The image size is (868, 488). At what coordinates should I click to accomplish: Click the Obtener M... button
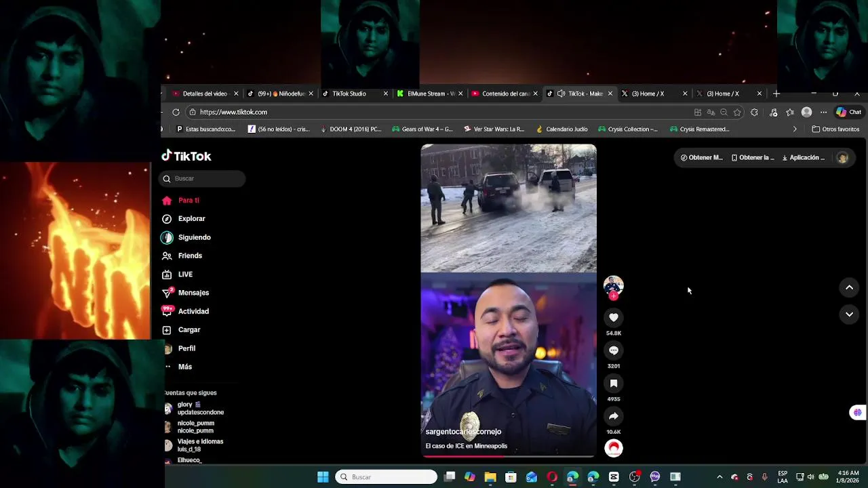[702, 158]
